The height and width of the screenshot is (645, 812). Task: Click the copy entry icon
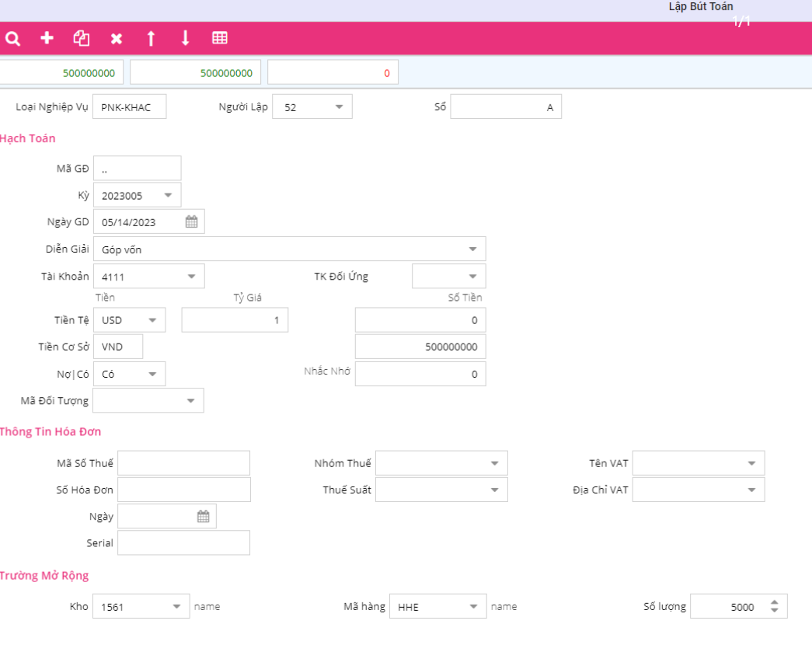point(81,38)
